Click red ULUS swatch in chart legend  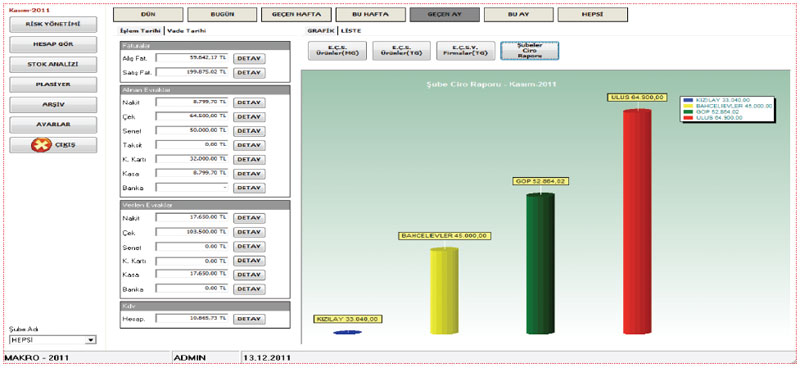[688, 118]
